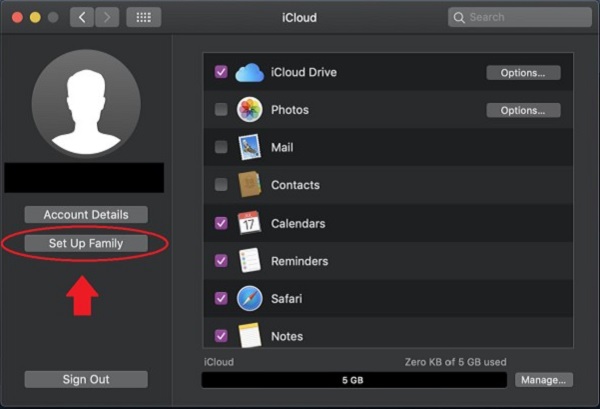
Task: Click the 'Contacts' label text
Action: (295, 185)
